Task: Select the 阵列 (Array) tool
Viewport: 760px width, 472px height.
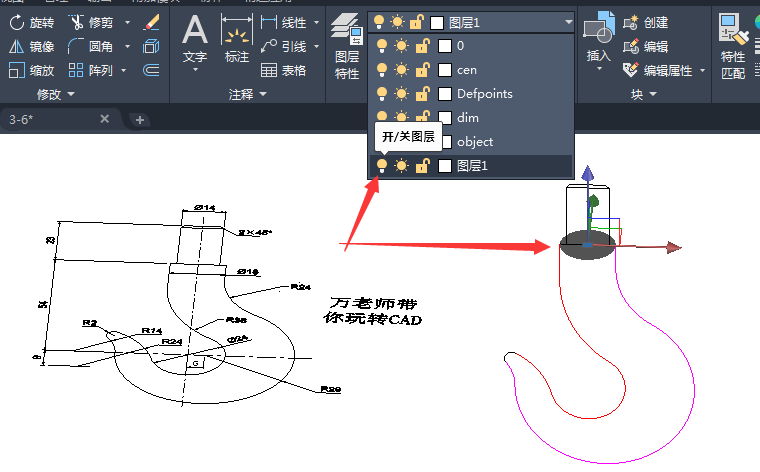Action: (x=91, y=70)
